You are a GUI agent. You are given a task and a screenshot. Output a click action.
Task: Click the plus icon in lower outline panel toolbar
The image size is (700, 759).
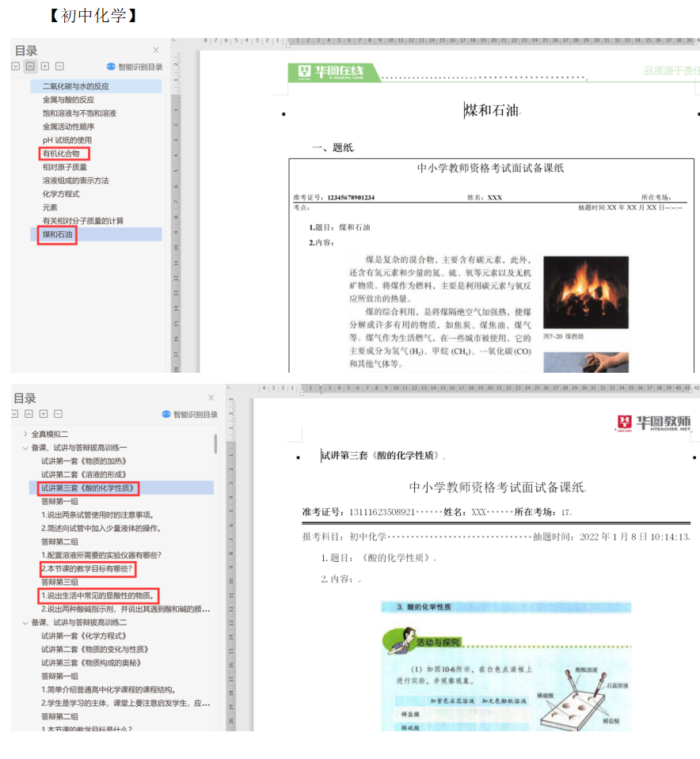point(44,414)
